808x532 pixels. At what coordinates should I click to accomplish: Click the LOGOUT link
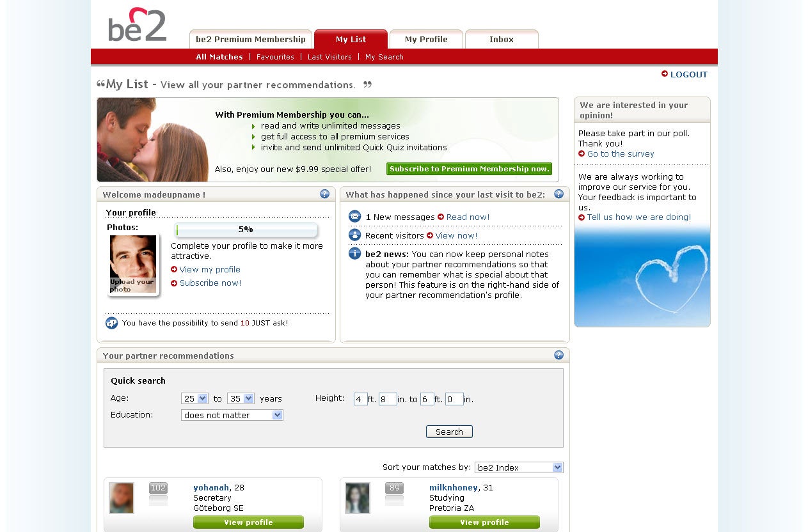(689, 74)
